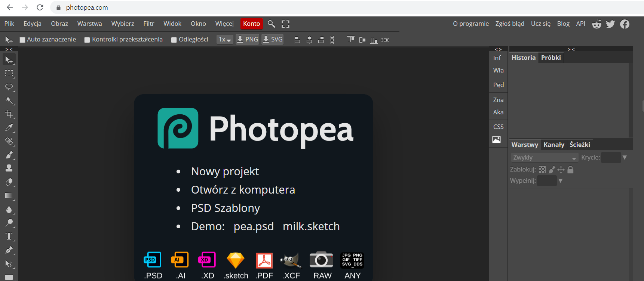The image size is (644, 281).
Task: Open the Edycja menu
Action: 33,24
